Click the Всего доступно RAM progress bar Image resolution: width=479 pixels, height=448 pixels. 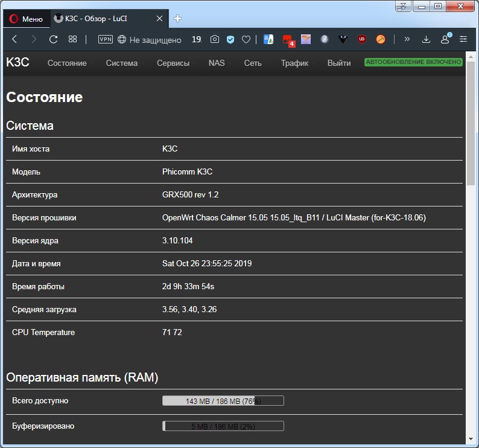click(x=223, y=400)
